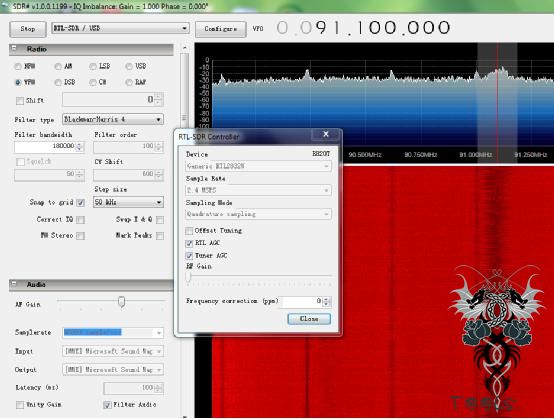Enable the FM Stereo checkbox
This screenshot has width=554, height=419.
(x=81, y=236)
